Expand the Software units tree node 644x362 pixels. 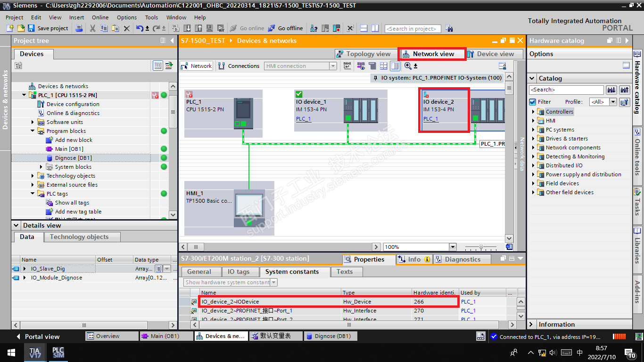pyautogui.click(x=33, y=122)
